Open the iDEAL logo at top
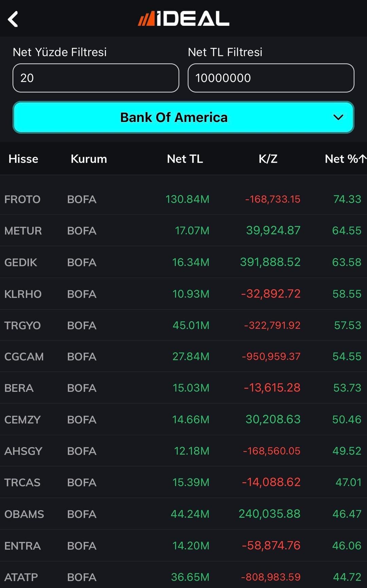The height and width of the screenshot is (588, 367). (183, 18)
